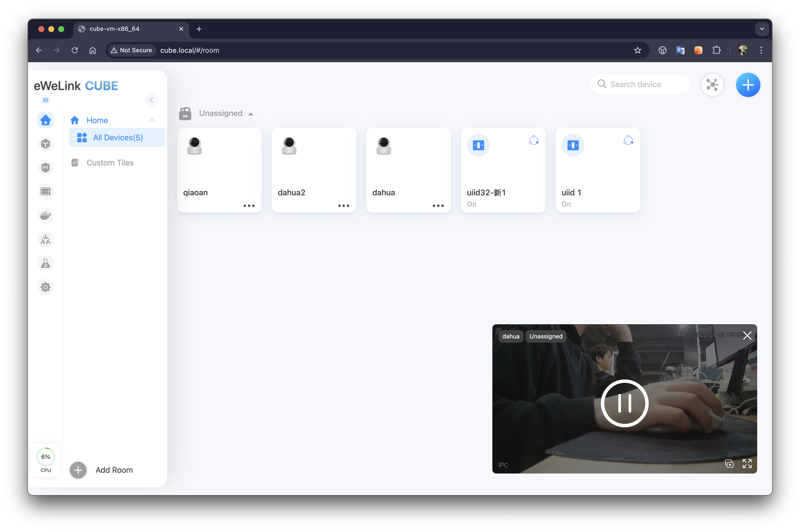The image size is (800, 532).
Task: Open the qiaoan camera options menu
Action: [249, 206]
